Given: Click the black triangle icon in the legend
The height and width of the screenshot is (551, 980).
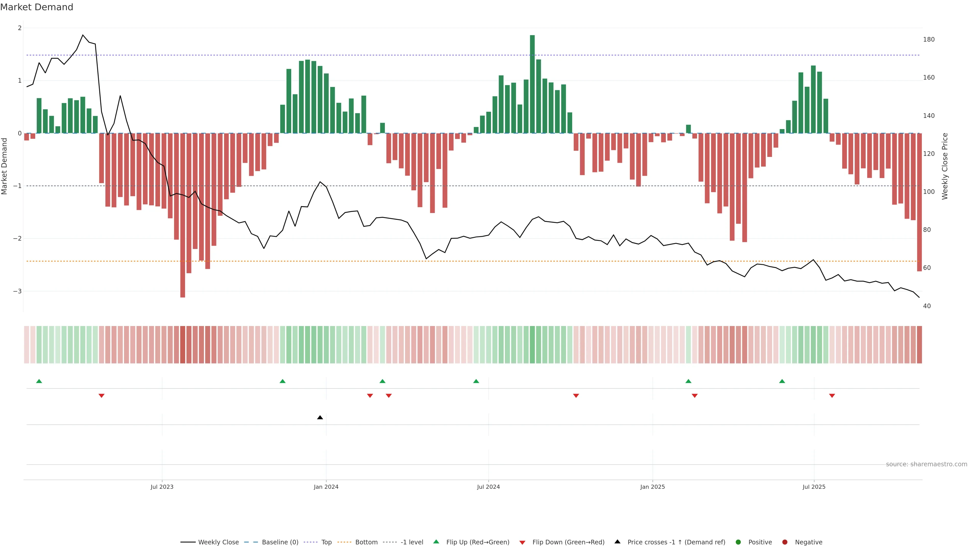Looking at the screenshot, I should [617, 542].
